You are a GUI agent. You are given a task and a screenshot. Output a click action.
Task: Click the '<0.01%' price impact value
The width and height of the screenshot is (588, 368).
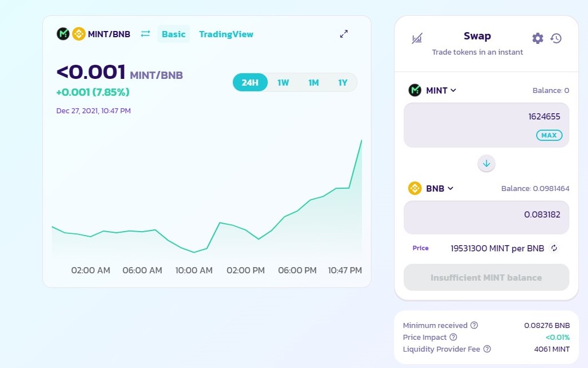click(x=558, y=337)
